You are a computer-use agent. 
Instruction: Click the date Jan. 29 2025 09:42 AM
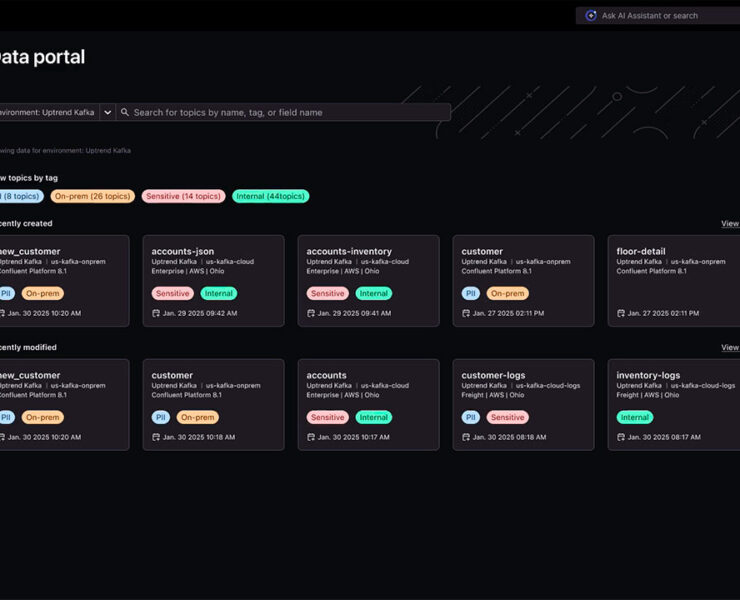(x=200, y=313)
